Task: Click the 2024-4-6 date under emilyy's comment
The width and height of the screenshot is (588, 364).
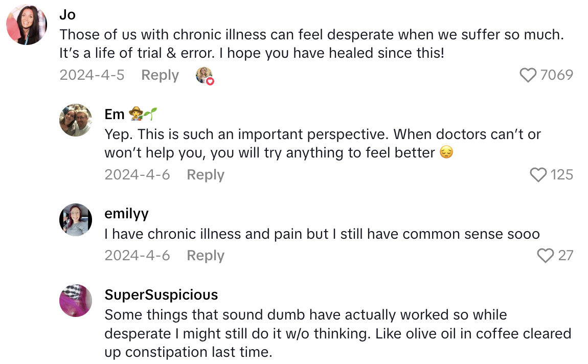Action: pyautogui.click(x=137, y=255)
